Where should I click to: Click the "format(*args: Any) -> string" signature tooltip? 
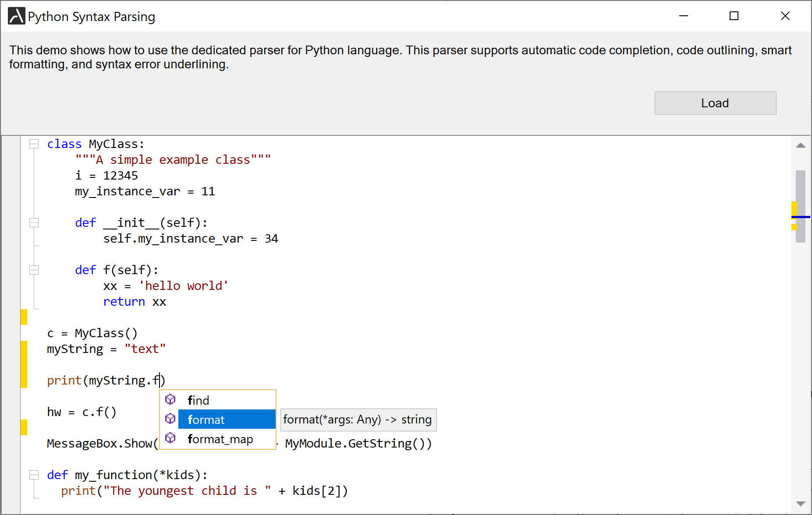358,419
